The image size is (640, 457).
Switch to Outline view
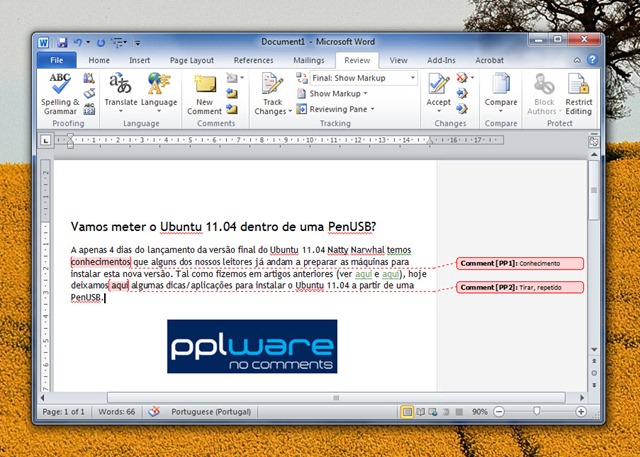(446, 412)
